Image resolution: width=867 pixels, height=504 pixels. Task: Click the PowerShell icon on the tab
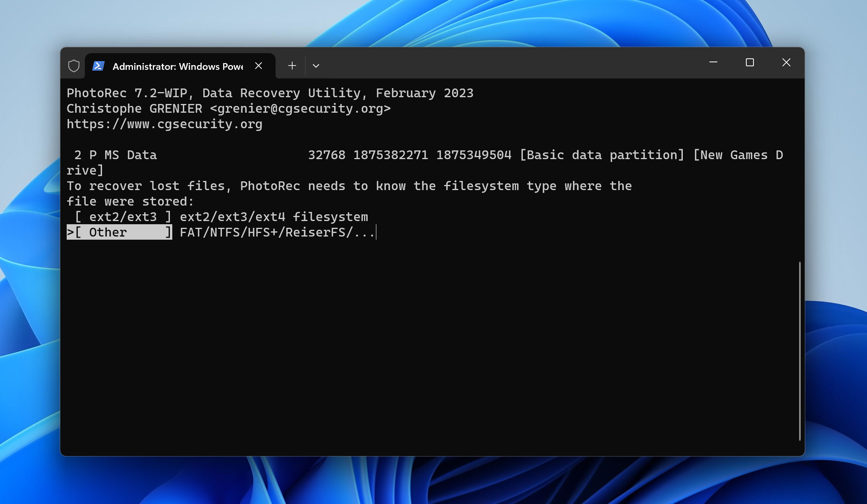(x=98, y=66)
